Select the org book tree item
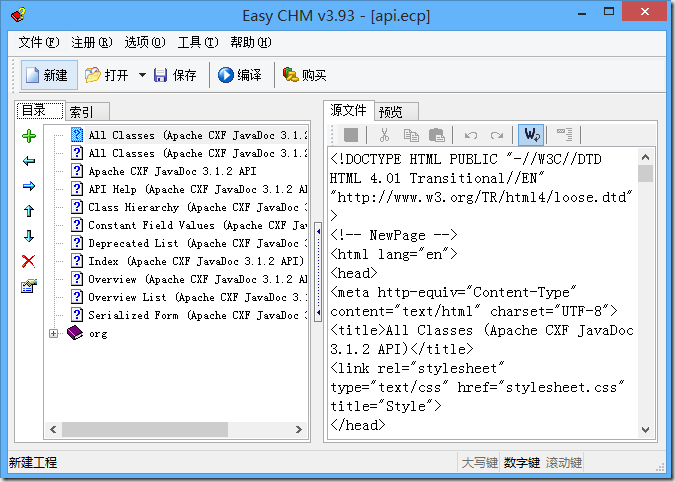Image resolution: width=675 pixels, height=482 pixels. [98, 334]
